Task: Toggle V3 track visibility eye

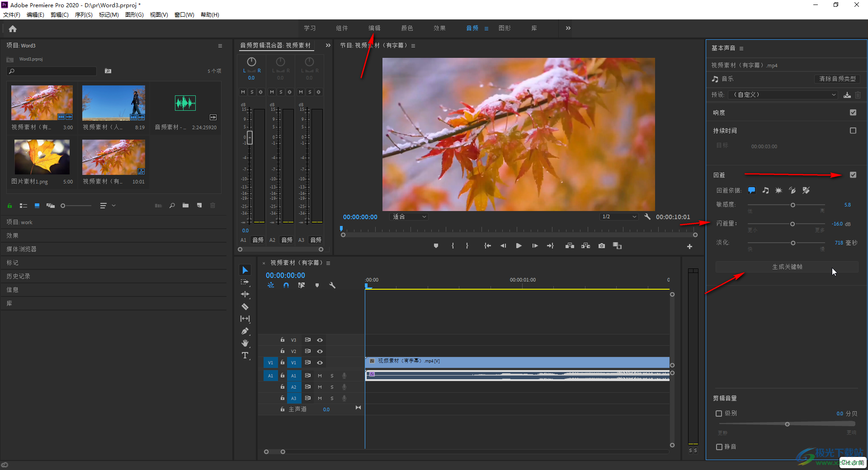Action: click(x=320, y=340)
